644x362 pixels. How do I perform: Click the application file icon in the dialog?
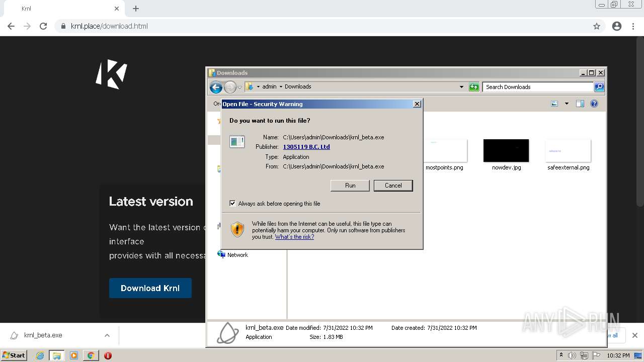pos(237,142)
